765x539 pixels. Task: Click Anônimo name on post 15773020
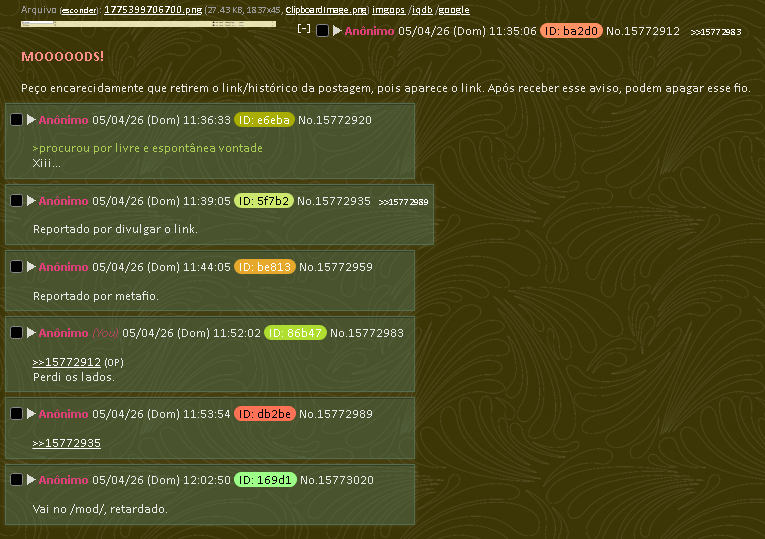63,480
